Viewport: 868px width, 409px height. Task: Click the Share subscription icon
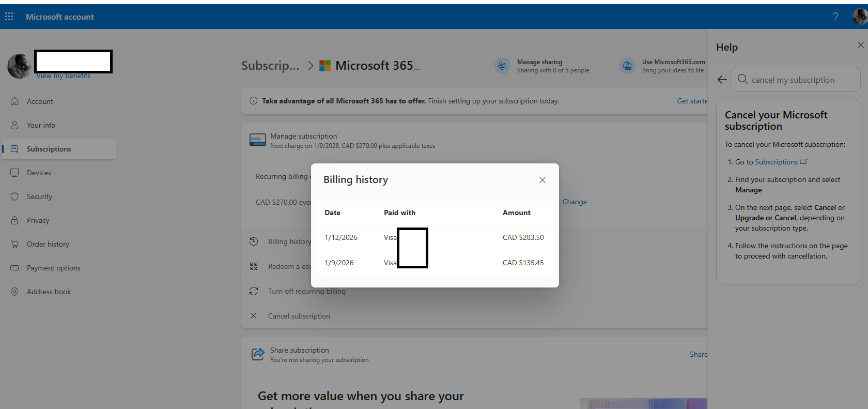pyautogui.click(x=258, y=354)
